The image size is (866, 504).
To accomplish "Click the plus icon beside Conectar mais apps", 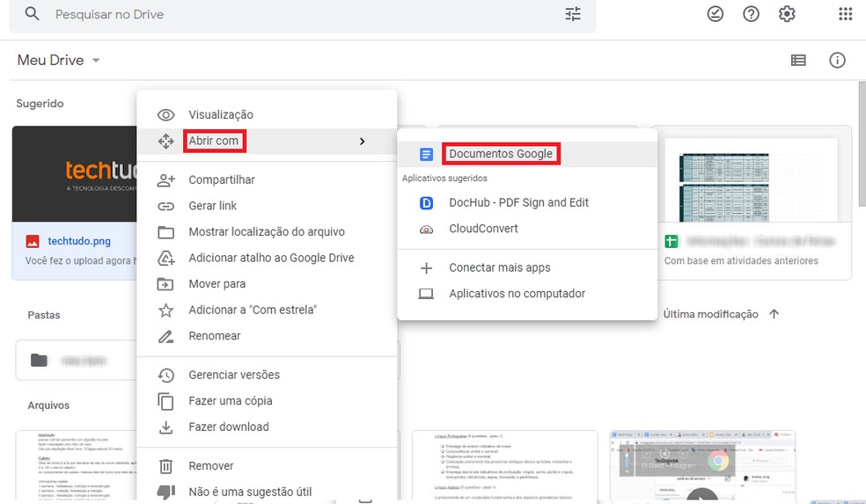I will (x=426, y=268).
